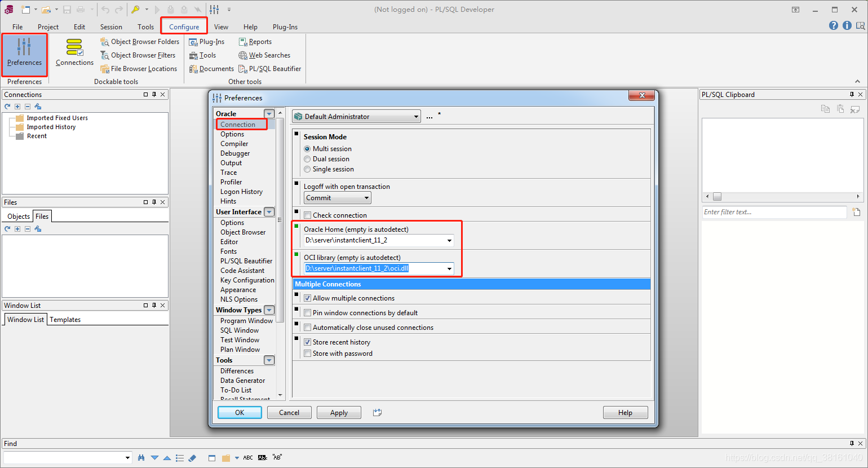The image size is (868, 468).
Task: Switch to the Objects tab
Action: (x=19, y=217)
